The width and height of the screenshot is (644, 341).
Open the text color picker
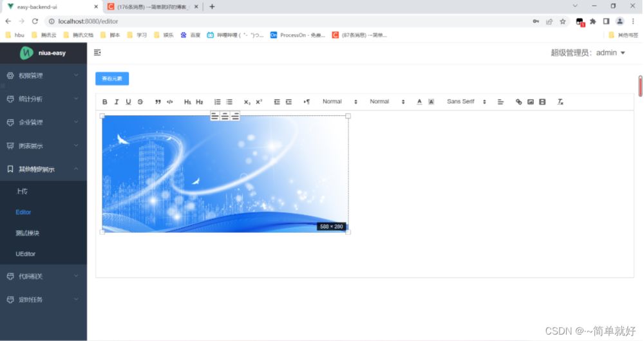point(419,102)
